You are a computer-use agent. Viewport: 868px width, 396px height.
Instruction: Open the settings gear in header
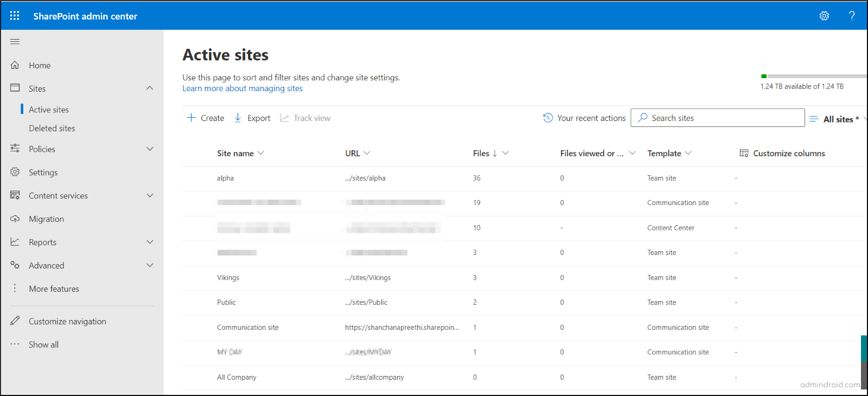pyautogui.click(x=824, y=16)
